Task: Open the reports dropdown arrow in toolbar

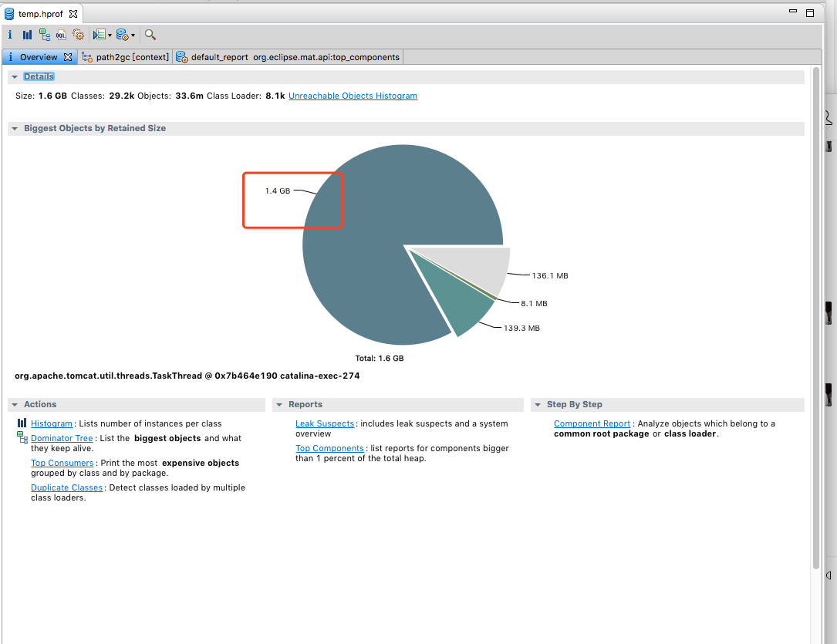Action: click(x=133, y=35)
